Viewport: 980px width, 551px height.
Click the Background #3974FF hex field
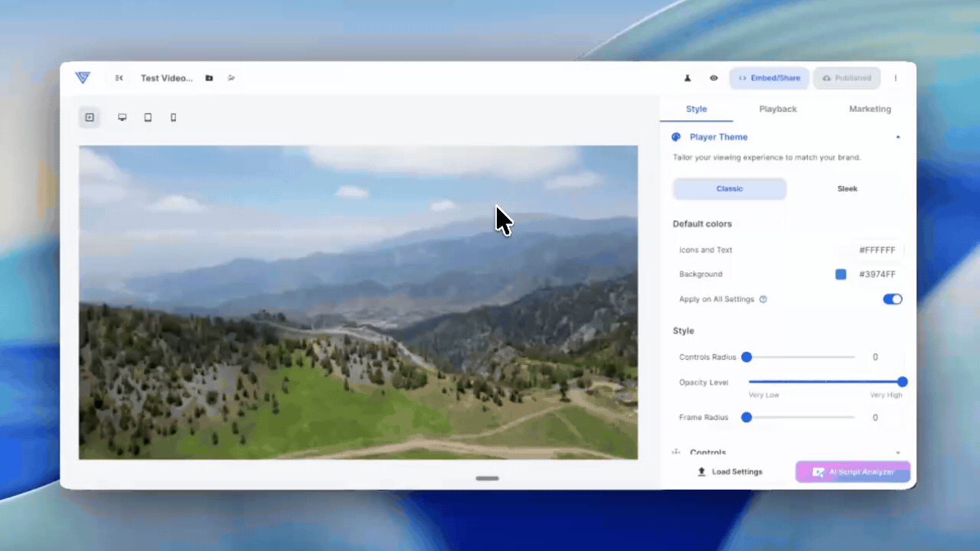click(877, 274)
